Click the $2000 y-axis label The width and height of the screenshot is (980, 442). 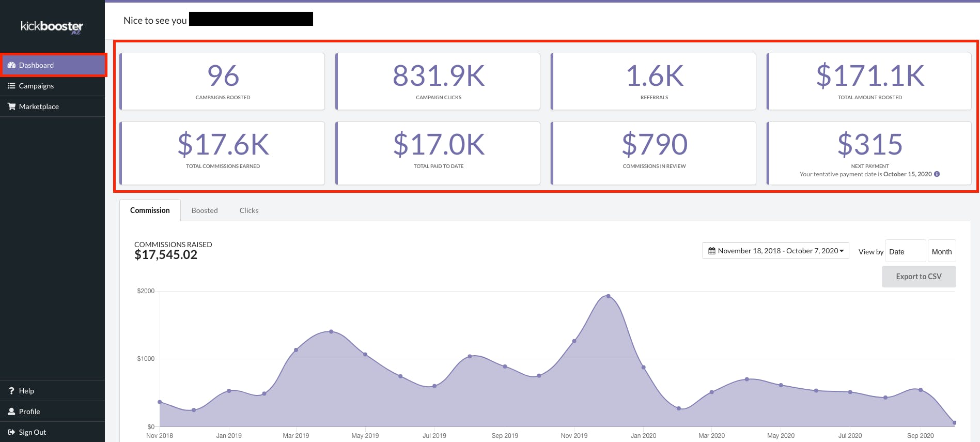[146, 291]
